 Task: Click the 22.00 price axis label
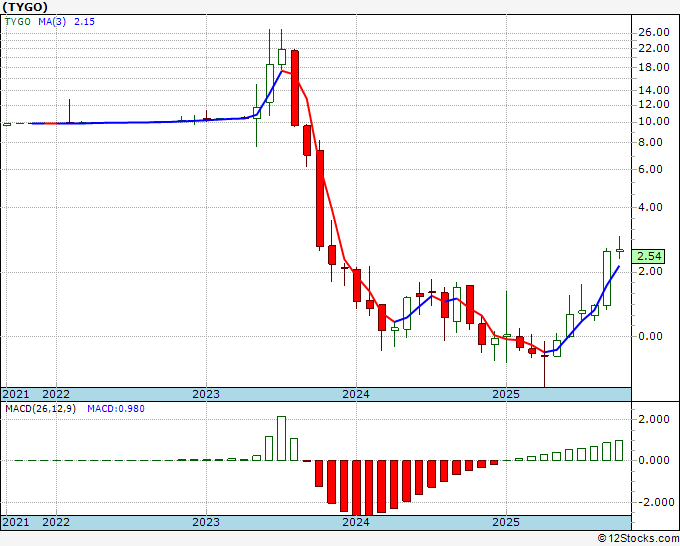654,48
